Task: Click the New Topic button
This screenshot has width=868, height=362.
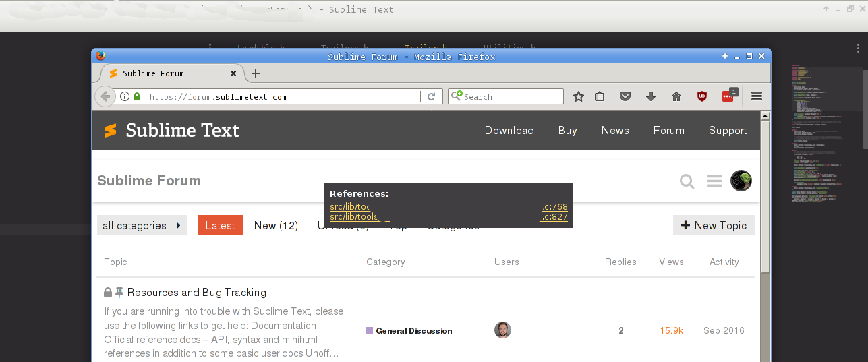Action: click(x=714, y=225)
